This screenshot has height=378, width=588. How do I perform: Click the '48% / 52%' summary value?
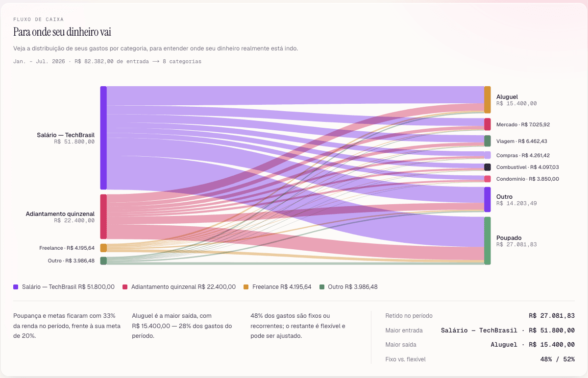point(558,359)
